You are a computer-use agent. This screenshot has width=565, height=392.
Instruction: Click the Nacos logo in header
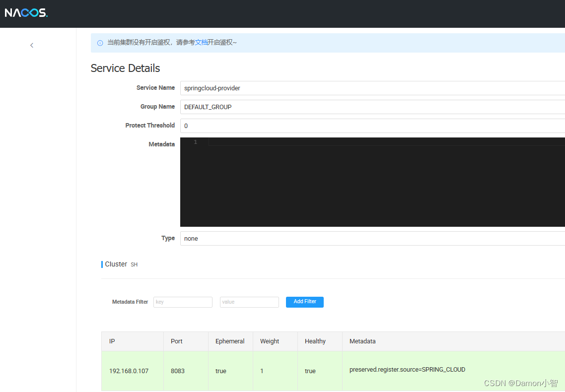[26, 13]
